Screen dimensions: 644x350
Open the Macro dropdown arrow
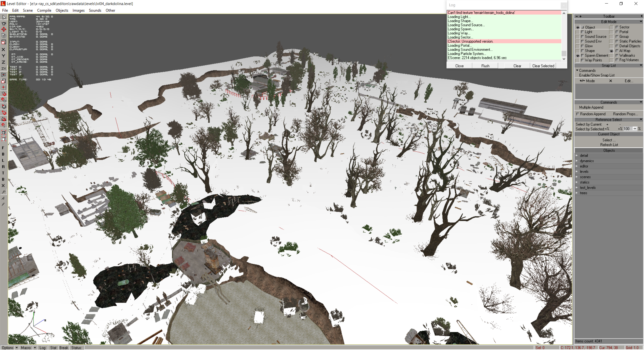35,347
